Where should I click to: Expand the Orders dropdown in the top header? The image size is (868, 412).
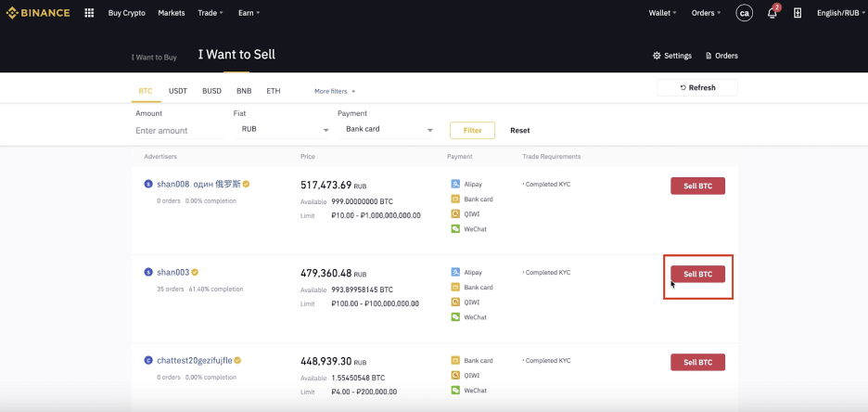[x=706, y=13]
